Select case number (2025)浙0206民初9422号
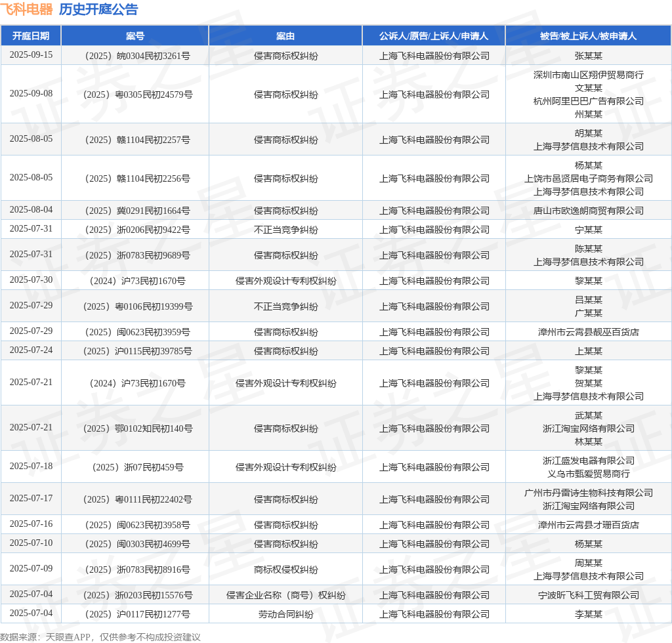The height and width of the screenshot is (643, 672). (x=138, y=230)
